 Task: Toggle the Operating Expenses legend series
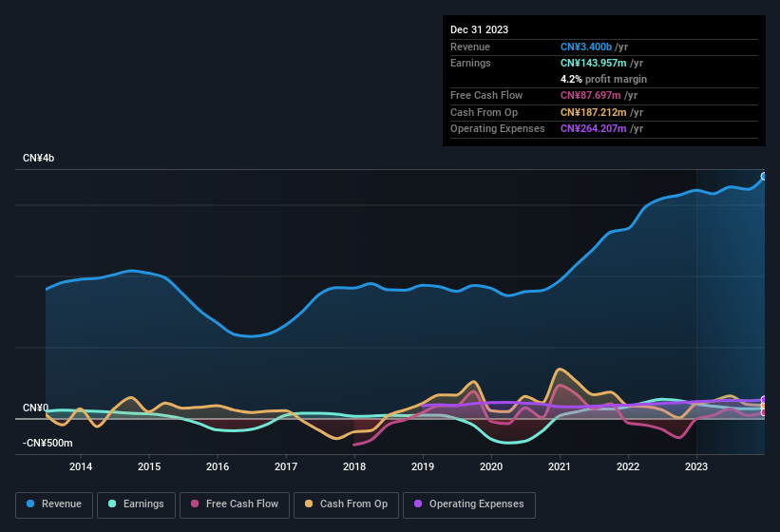[468, 504]
